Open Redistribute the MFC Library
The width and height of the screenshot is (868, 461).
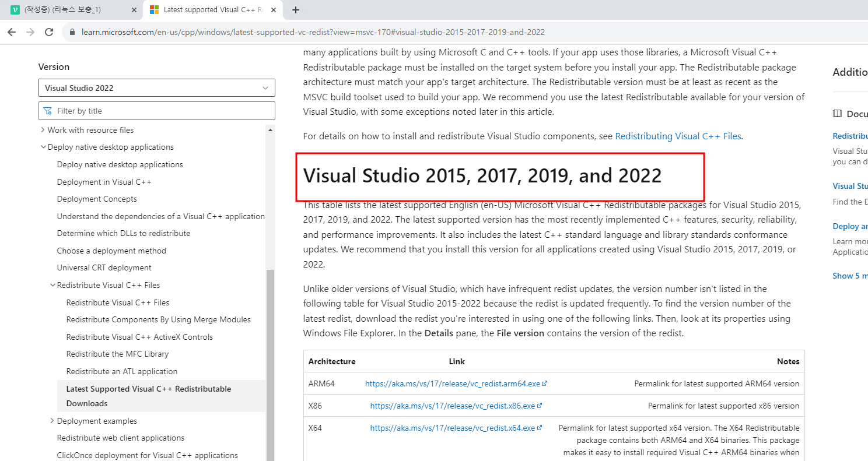117,354
